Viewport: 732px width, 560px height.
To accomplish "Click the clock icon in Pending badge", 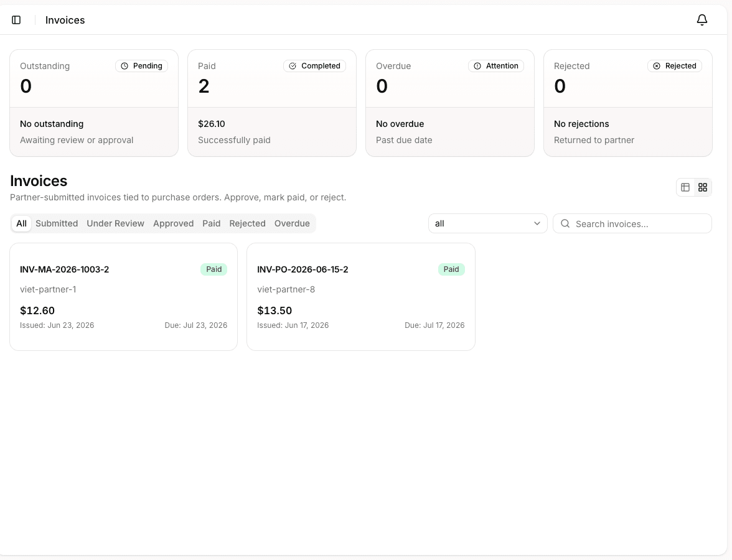I will pyautogui.click(x=124, y=66).
